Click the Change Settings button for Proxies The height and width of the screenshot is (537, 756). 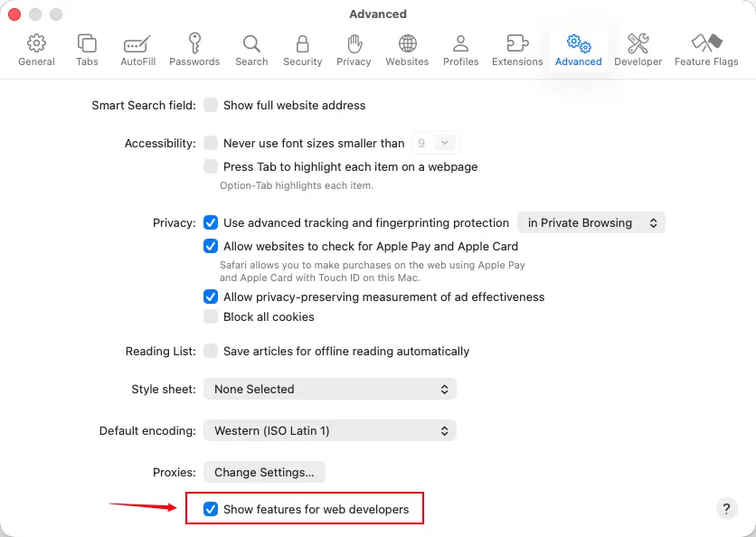[264, 472]
